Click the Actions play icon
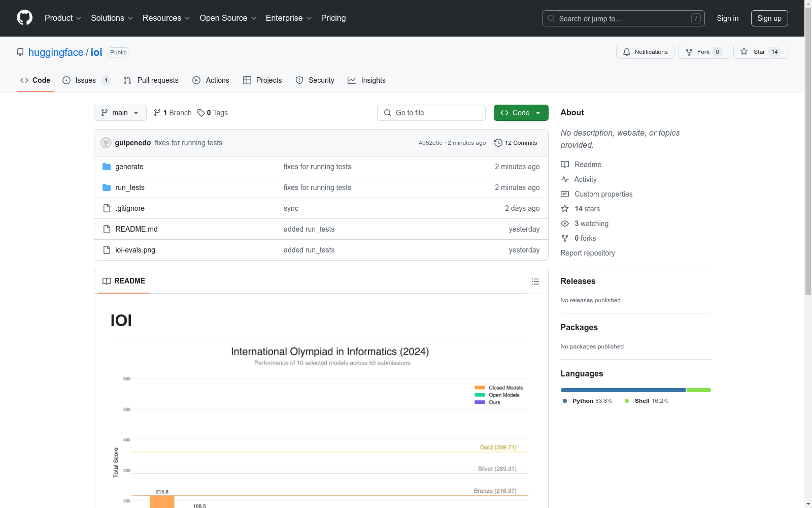The width and height of the screenshot is (812, 508). point(196,80)
